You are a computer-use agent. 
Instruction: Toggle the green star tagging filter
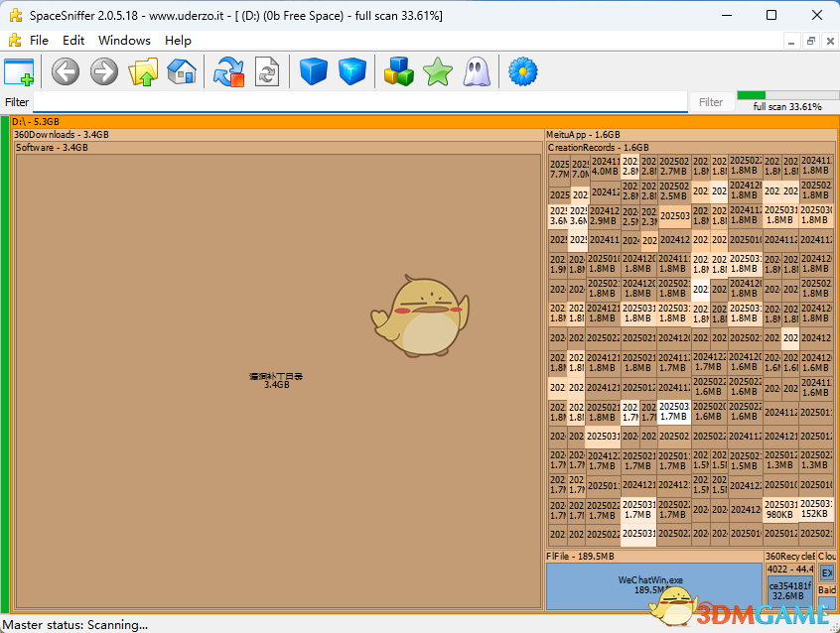pos(437,71)
